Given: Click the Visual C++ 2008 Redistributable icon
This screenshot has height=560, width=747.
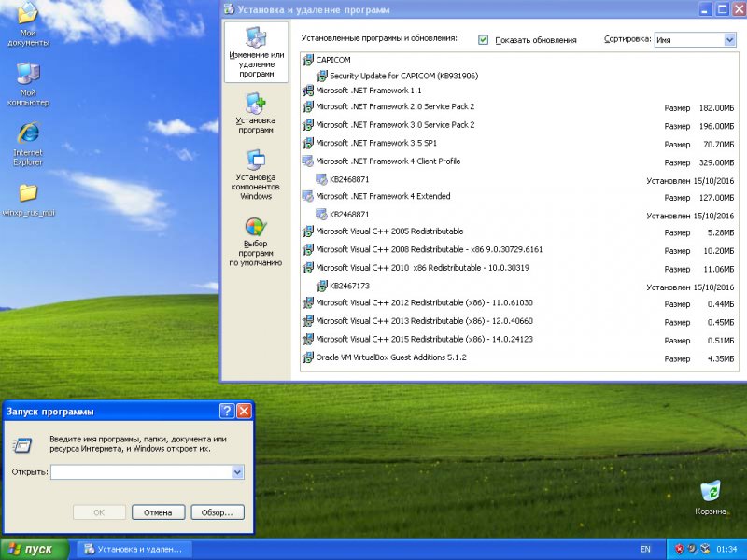Looking at the screenshot, I should (308, 249).
